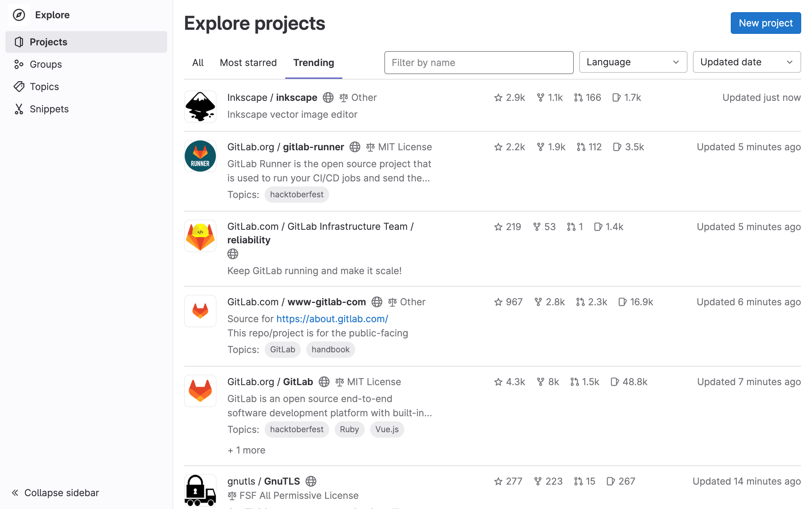This screenshot has height=509, width=812.
Task: Open the Language dropdown
Action: pyautogui.click(x=633, y=62)
